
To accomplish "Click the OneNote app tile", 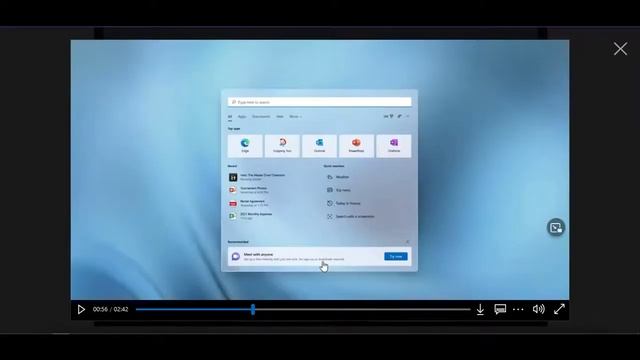I will (x=394, y=146).
